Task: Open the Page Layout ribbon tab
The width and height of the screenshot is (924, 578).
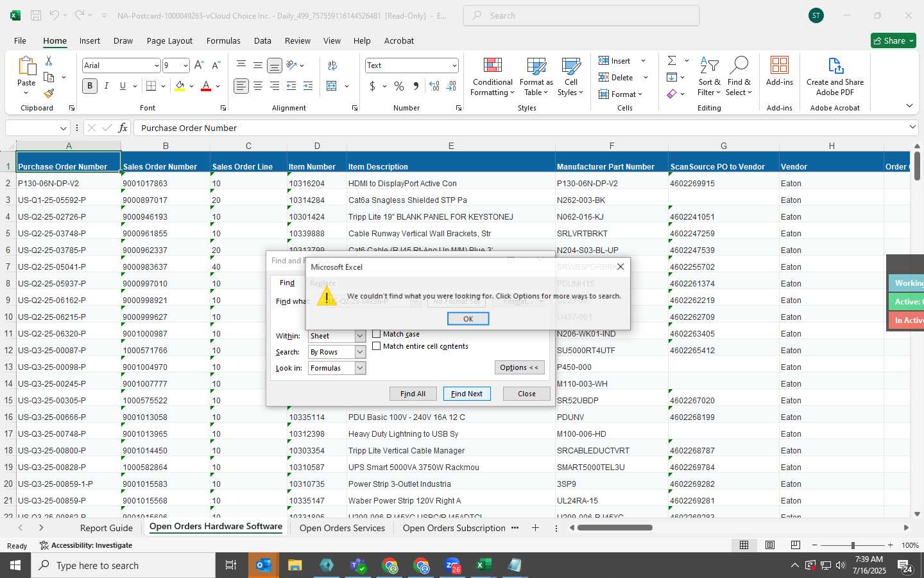Action: 169,40
